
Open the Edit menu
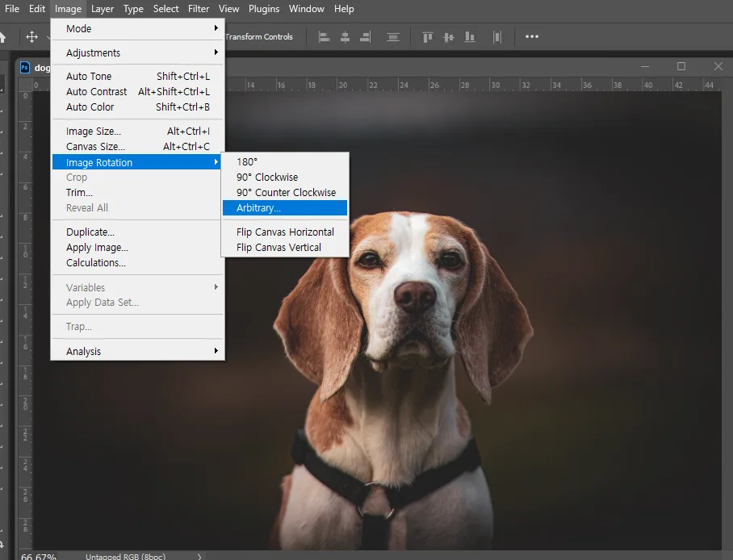(37, 9)
